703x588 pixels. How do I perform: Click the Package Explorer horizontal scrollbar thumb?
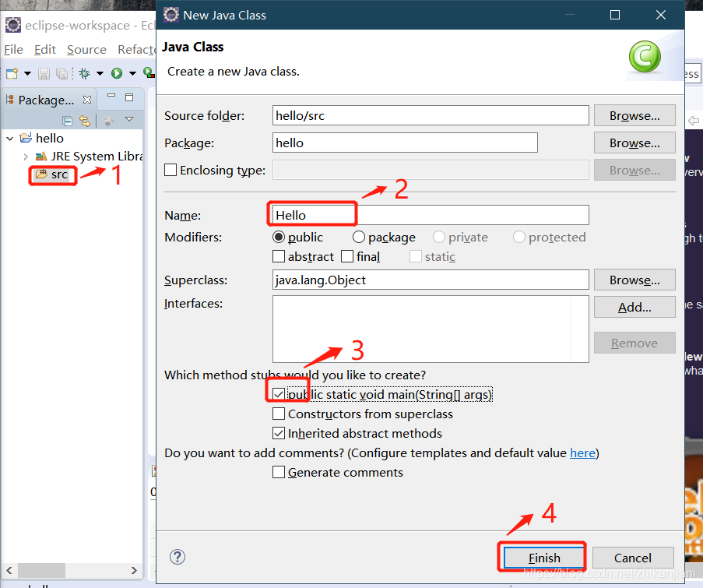tap(41, 571)
